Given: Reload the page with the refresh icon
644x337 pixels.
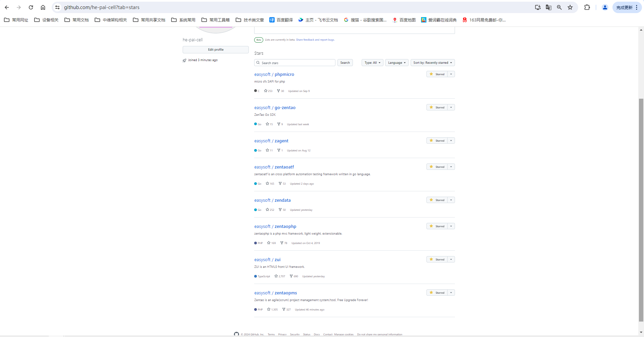Looking at the screenshot, I should 31,7.
